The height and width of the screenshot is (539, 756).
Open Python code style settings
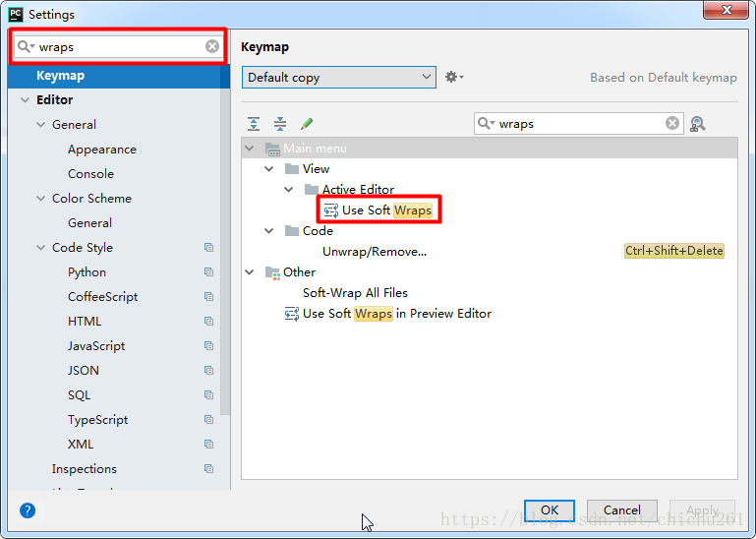(87, 272)
